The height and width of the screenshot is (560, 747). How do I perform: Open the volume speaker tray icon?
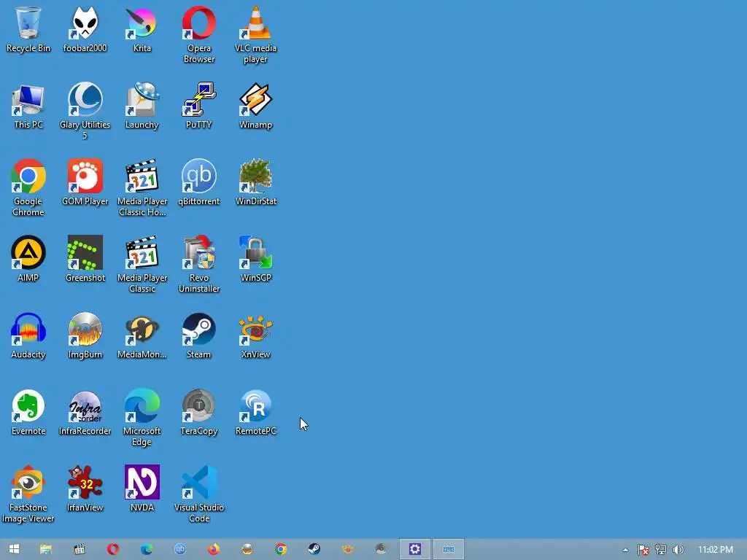678,550
